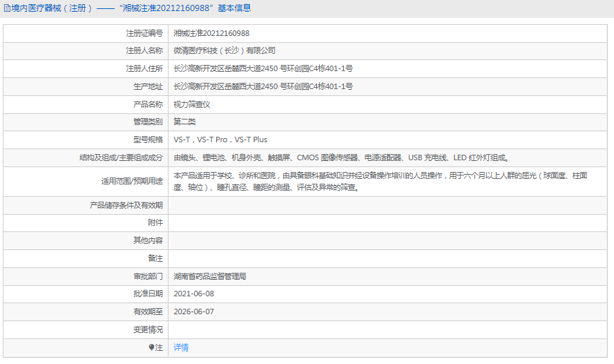Click the 附件 label
The image size is (614, 364).
pos(155,222)
